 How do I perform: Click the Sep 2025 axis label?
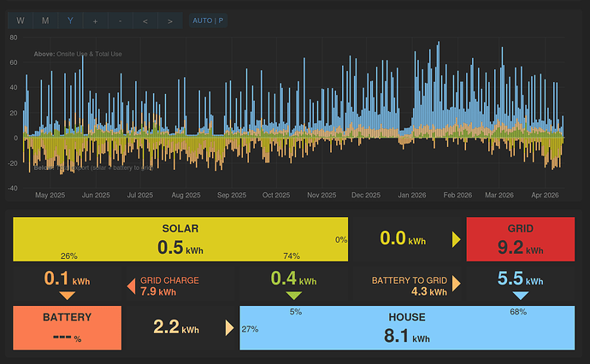[232, 195]
